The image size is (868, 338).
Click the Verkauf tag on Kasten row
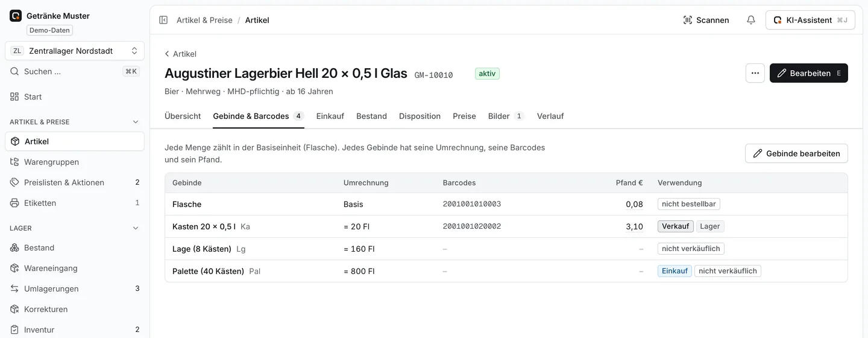676,226
